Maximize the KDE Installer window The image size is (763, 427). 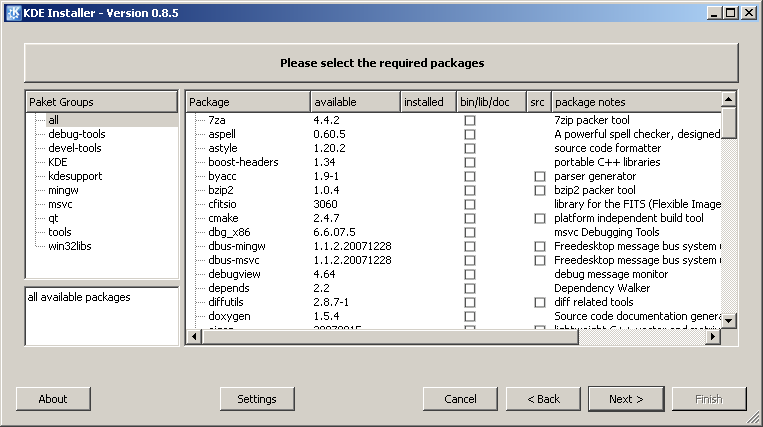[x=731, y=13]
